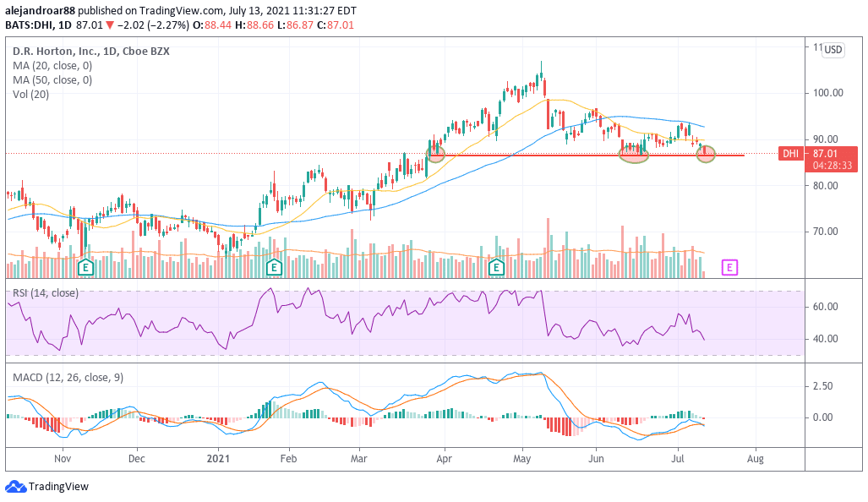Click the Apr time axis label

coord(444,459)
